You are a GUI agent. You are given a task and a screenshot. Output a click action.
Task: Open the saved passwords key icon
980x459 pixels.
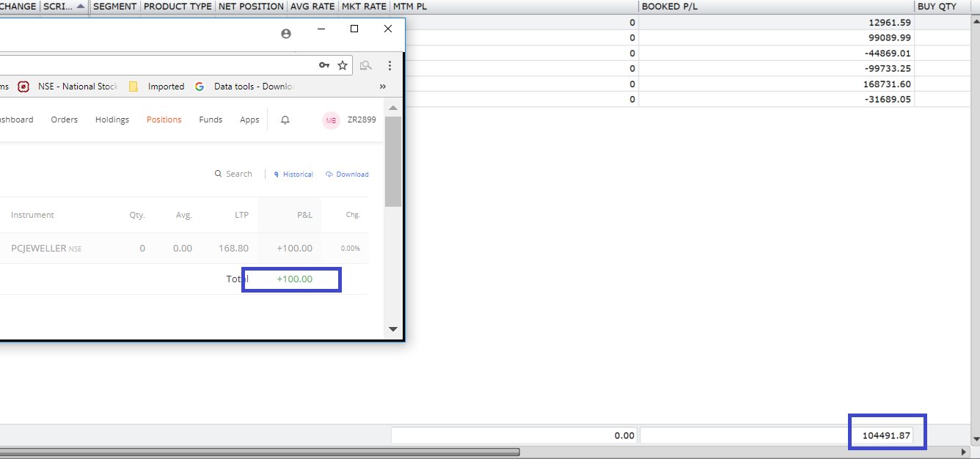(324, 65)
